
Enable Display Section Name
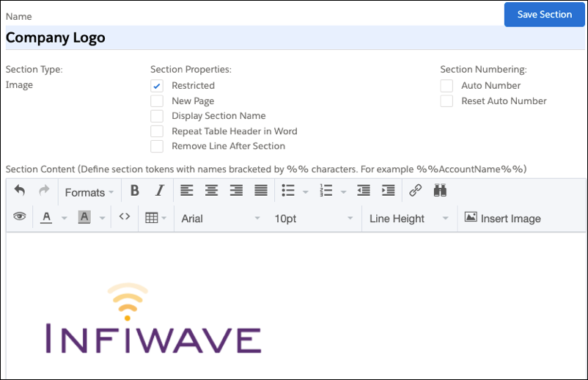pyautogui.click(x=157, y=116)
